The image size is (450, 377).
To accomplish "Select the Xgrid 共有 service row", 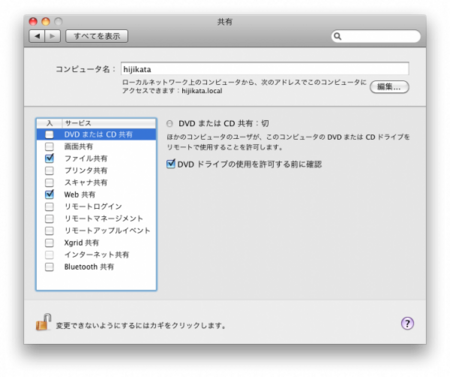I will 96,242.
